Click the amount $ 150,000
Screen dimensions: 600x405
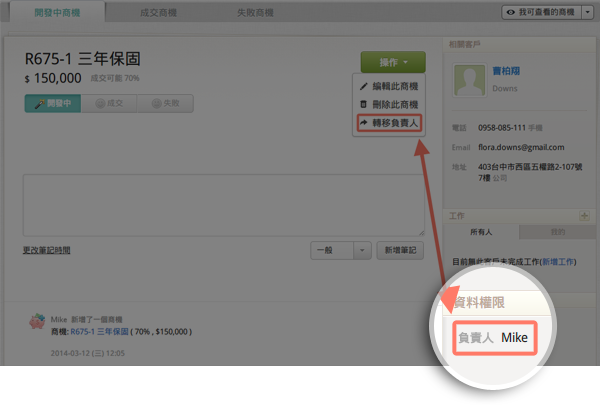coord(53,78)
